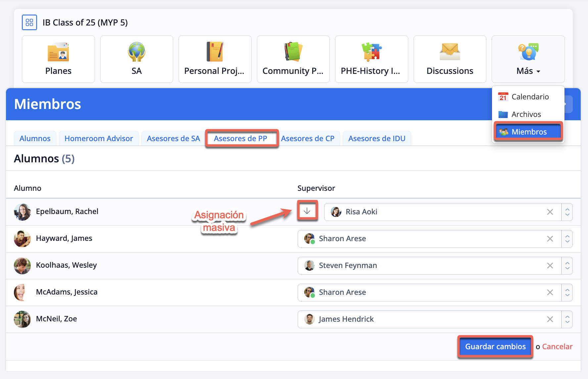The image size is (588, 379).
Task: Open supervisor dropdown for Hayward, James
Action: tap(567, 239)
